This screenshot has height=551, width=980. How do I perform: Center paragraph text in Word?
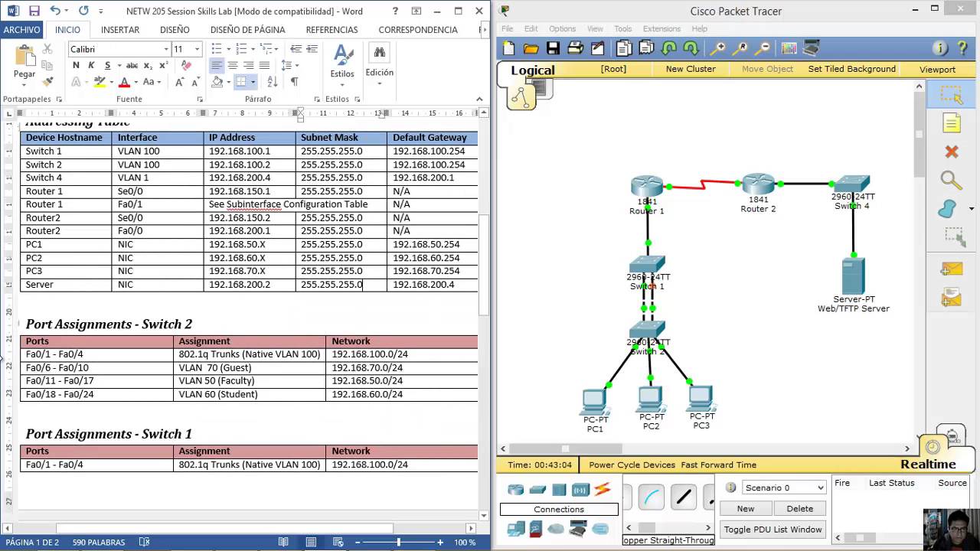tap(233, 65)
